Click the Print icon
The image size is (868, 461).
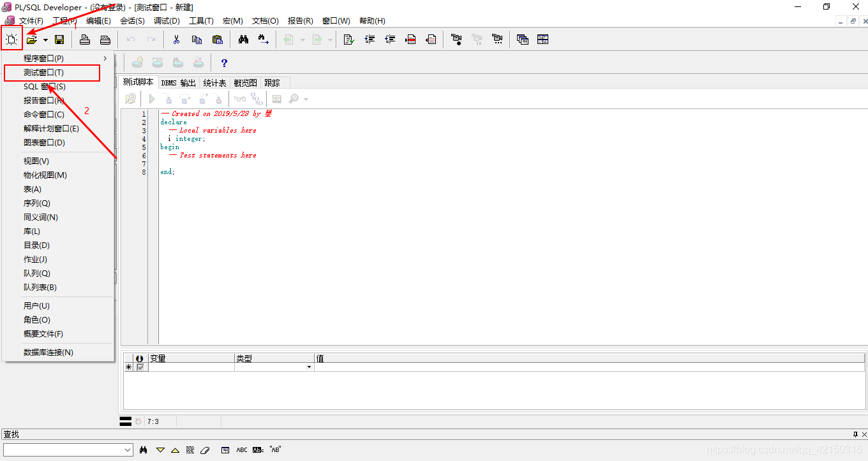point(85,40)
